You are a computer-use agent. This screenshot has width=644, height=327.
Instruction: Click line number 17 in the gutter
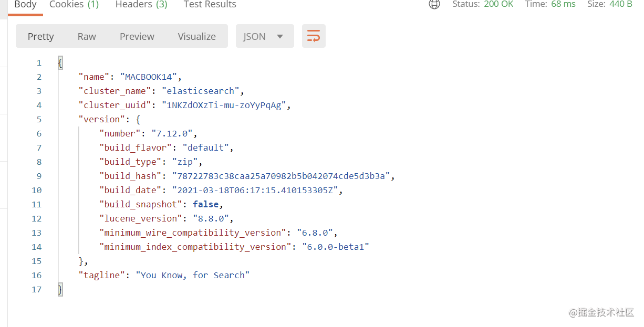tap(36, 289)
